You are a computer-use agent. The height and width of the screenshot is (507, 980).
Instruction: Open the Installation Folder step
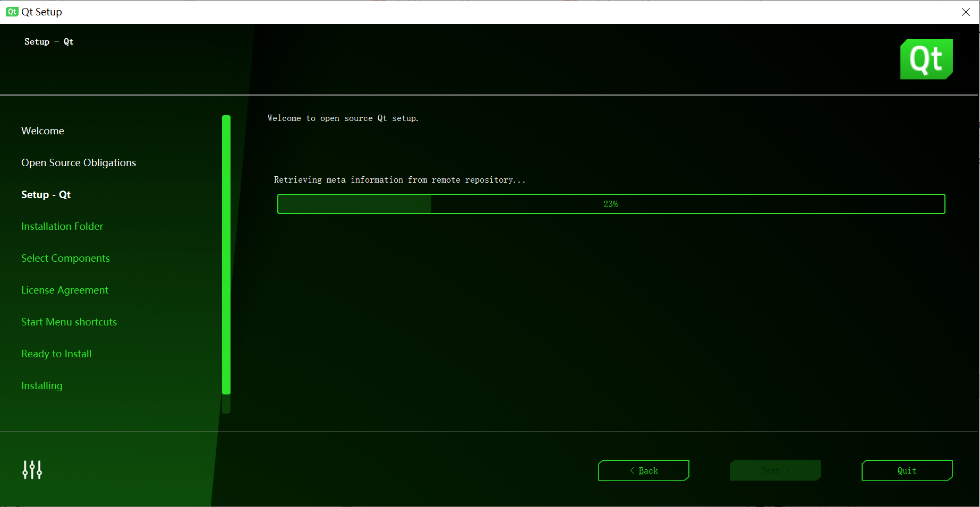[x=62, y=226]
